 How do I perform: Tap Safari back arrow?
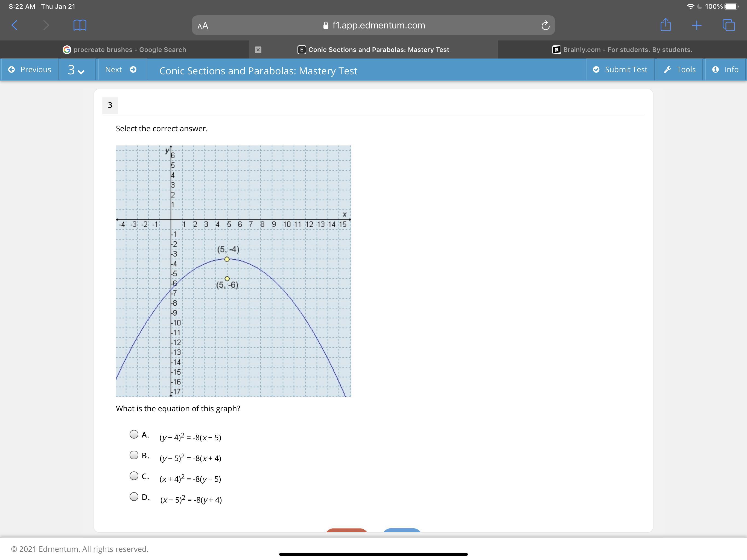14,25
